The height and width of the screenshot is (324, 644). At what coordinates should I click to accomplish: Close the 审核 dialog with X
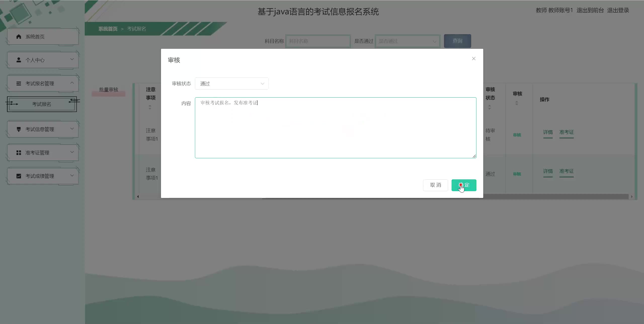[x=474, y=59]
